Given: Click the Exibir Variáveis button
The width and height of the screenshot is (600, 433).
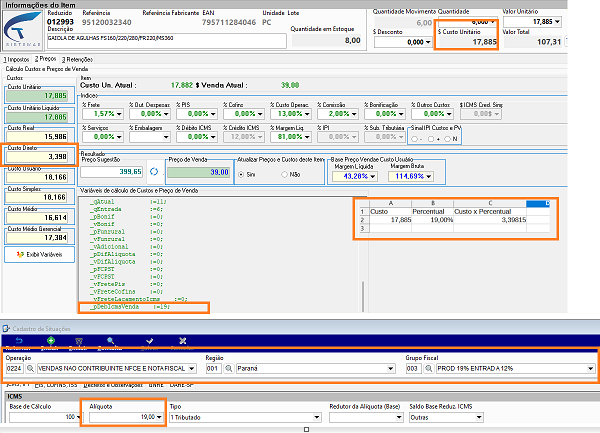Looking at the screenshot, I should 40,254.
